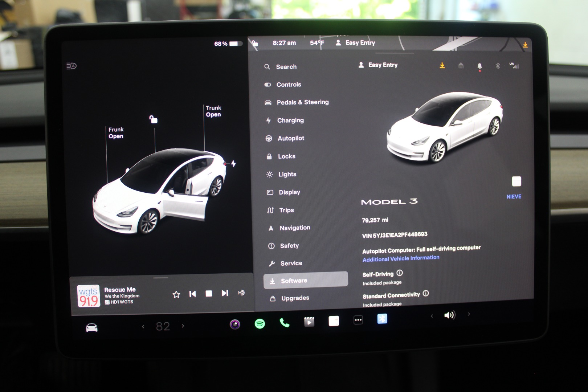Select the Software menu item
This screenshot has width=588, height=392.
click(x=306, y=280)
